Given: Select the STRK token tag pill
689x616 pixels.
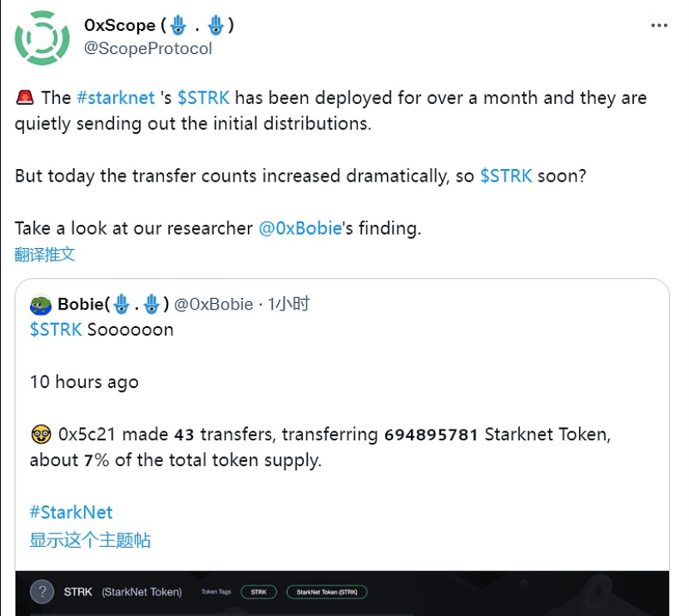Looking at the screenshot, I should (259, 592).
